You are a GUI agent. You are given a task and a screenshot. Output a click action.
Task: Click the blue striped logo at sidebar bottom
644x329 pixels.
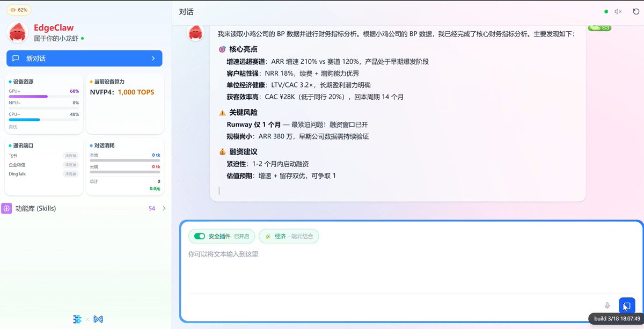tap(77, 319)
